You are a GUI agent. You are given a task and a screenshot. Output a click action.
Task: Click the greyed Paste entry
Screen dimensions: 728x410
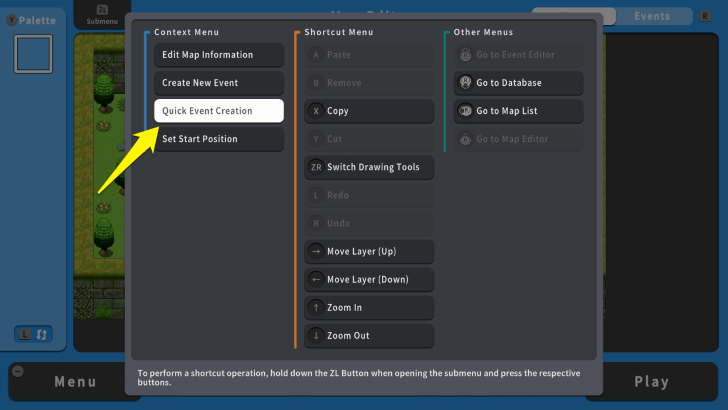(369, 55)
